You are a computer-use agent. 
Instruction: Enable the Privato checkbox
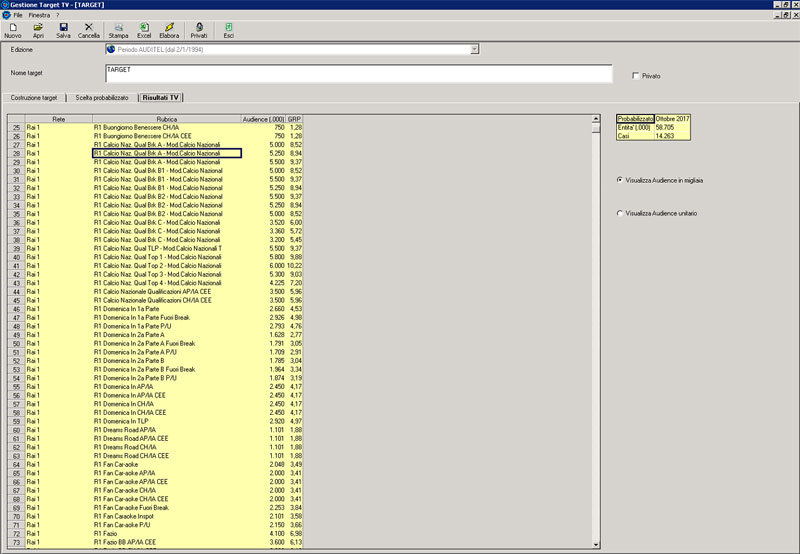coord(635,76)
